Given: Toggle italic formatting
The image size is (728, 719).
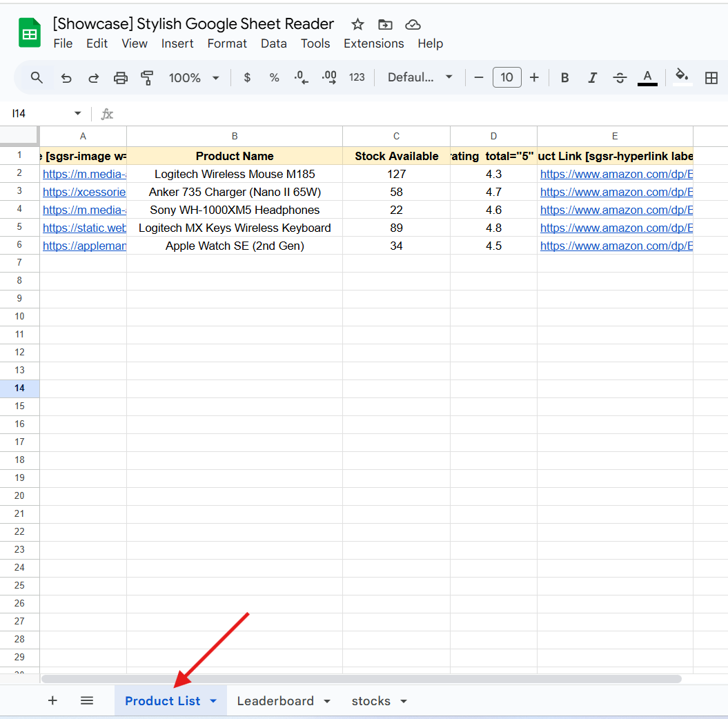Looking at the screenshot, I should (592, 77).
